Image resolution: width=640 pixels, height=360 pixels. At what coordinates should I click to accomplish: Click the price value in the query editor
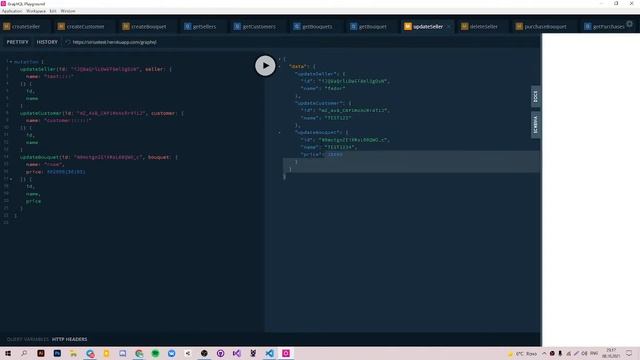pos(66,172)
